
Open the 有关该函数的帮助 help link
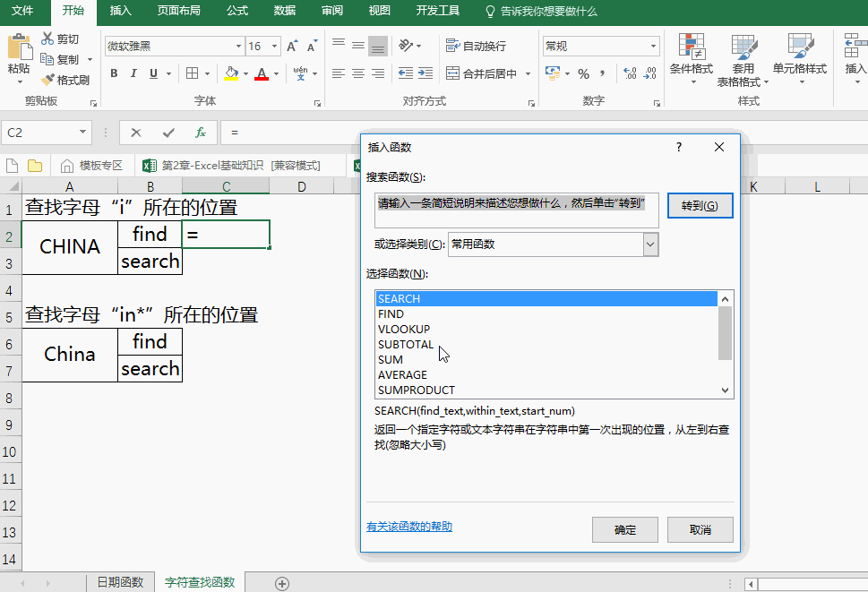(x=409, y=527)
